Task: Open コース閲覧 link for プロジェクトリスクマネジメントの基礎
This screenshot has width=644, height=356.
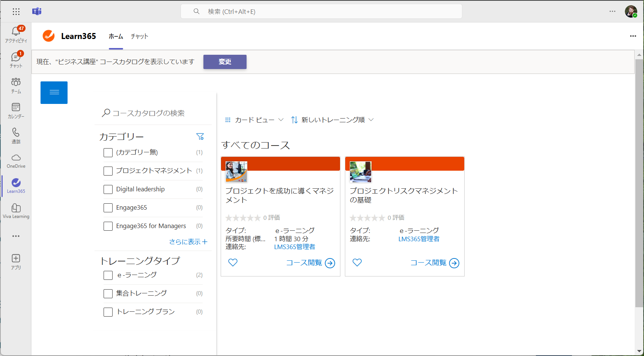Action: point(428,263)
